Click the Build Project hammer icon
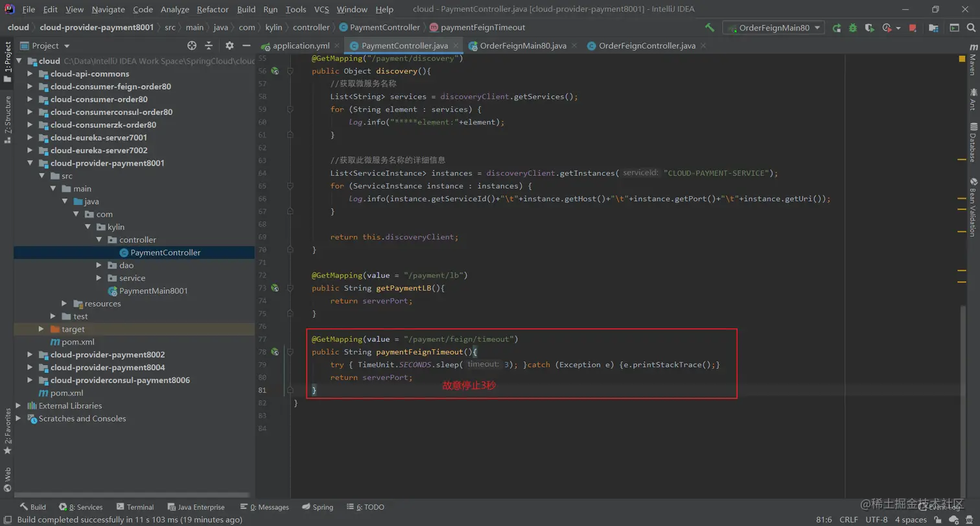980x526 pixels. (x=710, y=28)
